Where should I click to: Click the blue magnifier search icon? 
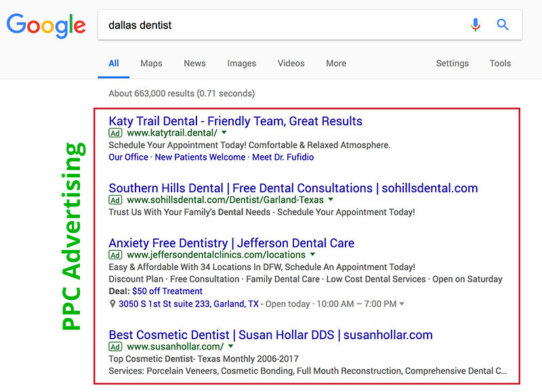[x=503, y=24]
